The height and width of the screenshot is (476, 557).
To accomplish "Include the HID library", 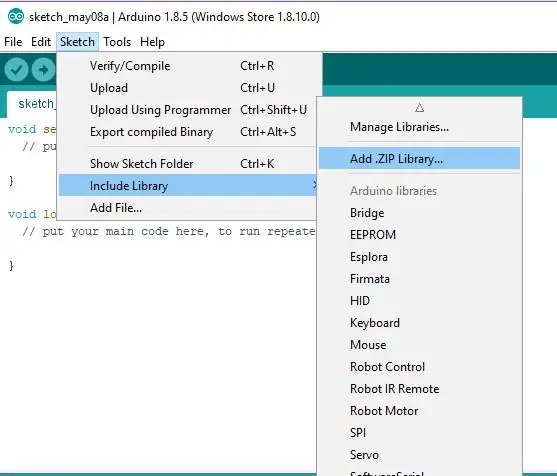I will click(420, 301).
